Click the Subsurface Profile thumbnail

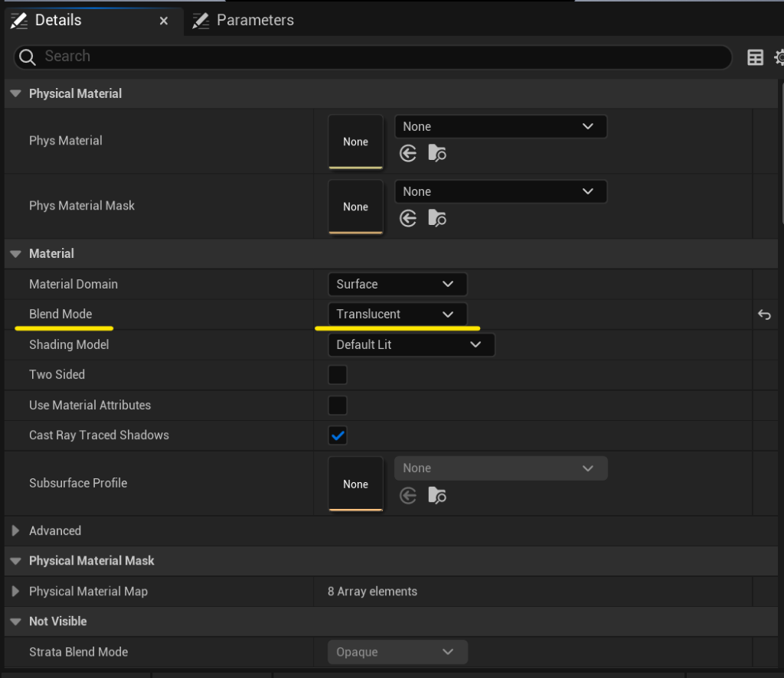click(355, 484)
